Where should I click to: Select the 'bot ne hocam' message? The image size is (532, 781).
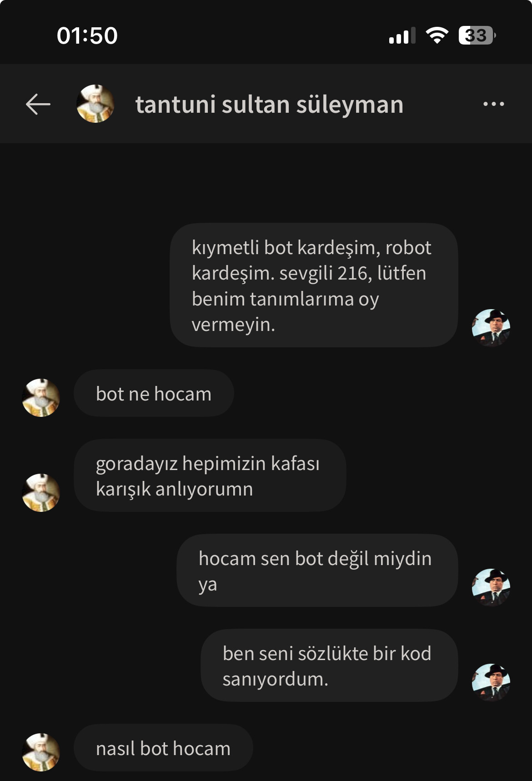(154, 393)
